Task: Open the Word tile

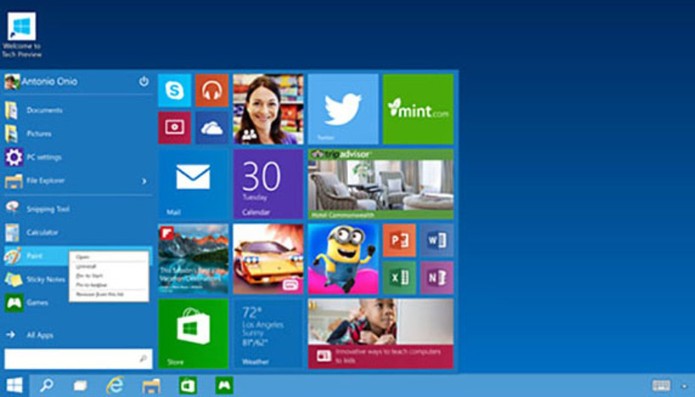Action: click(x=437, y=240)
